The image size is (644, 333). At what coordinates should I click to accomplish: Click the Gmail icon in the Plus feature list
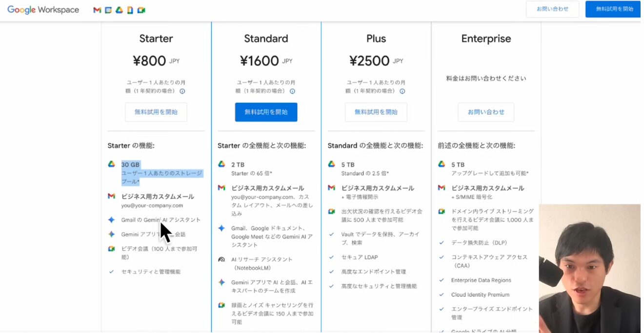point(332,188)
